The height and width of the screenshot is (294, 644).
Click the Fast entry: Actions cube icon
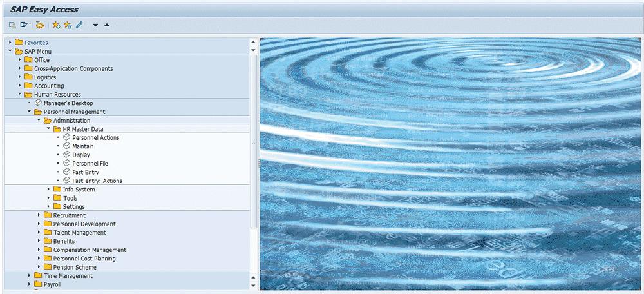coord(67,181)
